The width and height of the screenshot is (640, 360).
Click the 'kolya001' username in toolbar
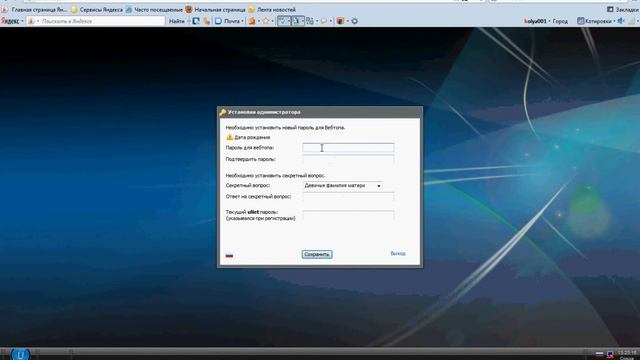point(535,21)
